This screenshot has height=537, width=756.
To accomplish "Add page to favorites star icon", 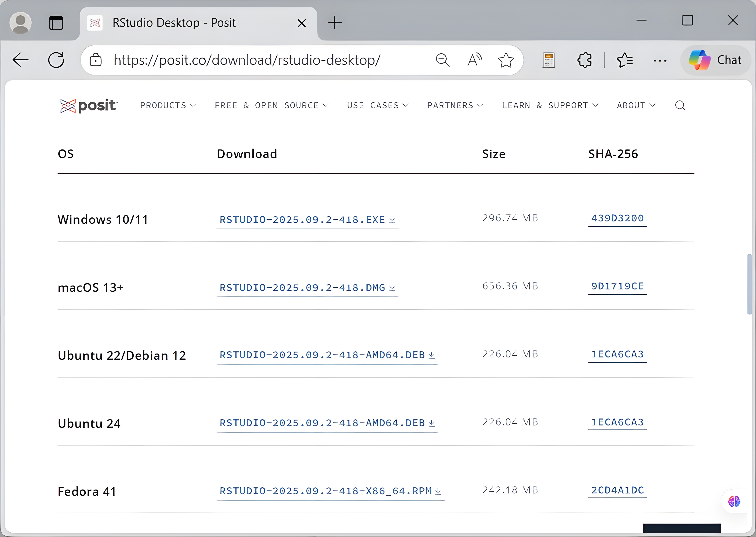I will (x=506, y=60).
